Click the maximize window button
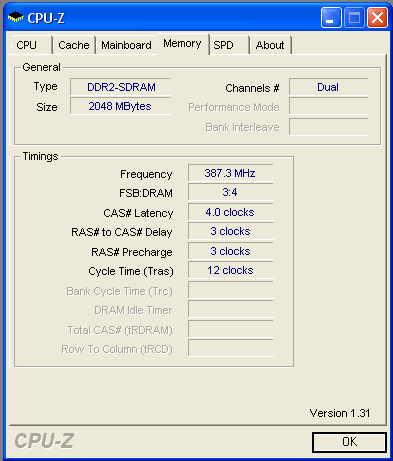The width and height of the screenshot is (393, 461). [354, 17]
